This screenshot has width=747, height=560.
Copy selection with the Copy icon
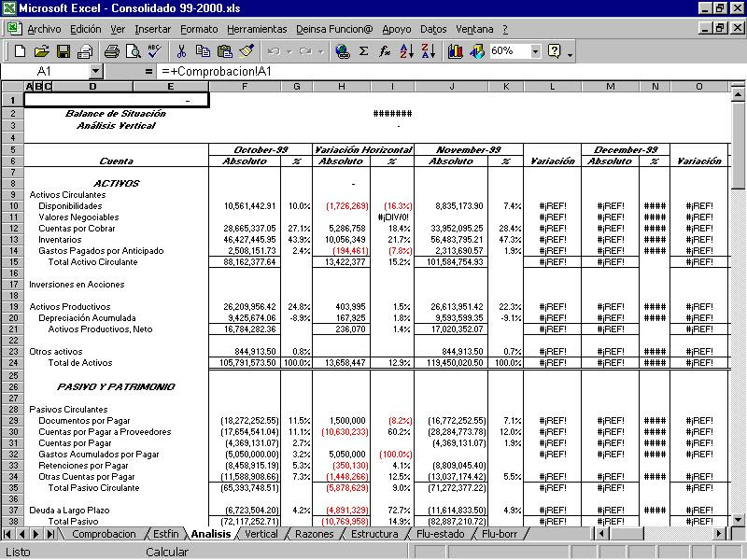pyautogui.click(x=203, y=51)
